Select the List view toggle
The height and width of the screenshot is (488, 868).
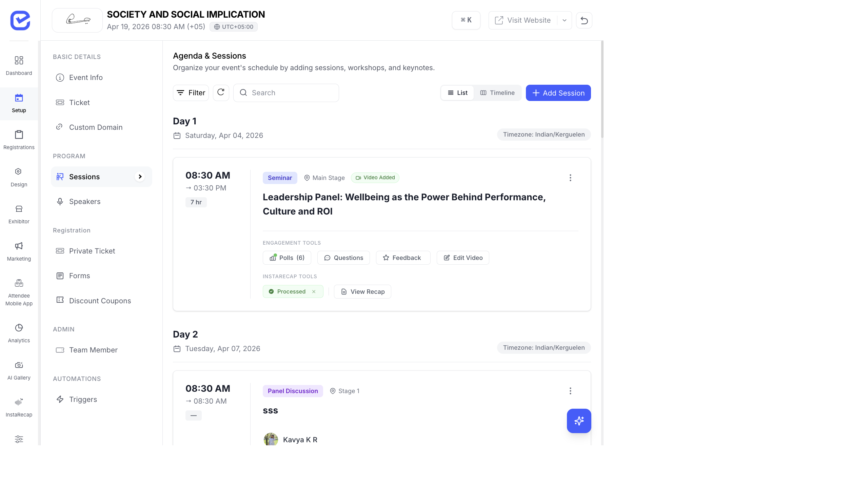tap(457, 93)
